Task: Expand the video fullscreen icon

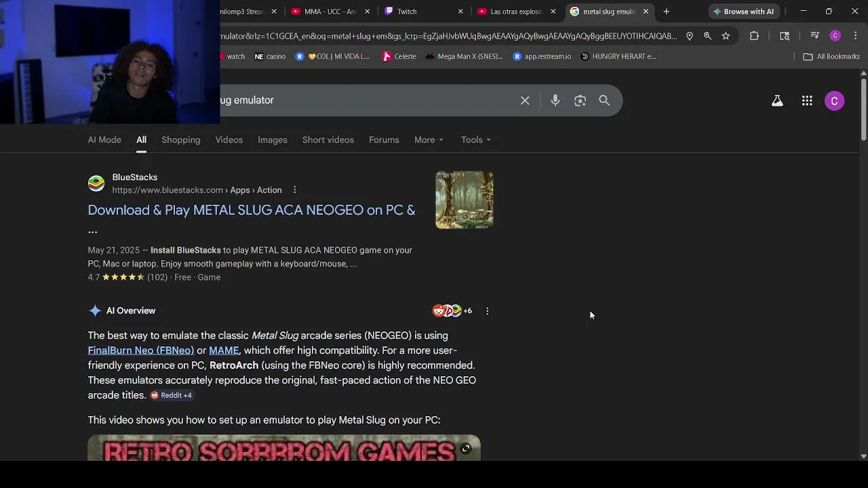Action: pyautogui.click(x=466, y=449)
